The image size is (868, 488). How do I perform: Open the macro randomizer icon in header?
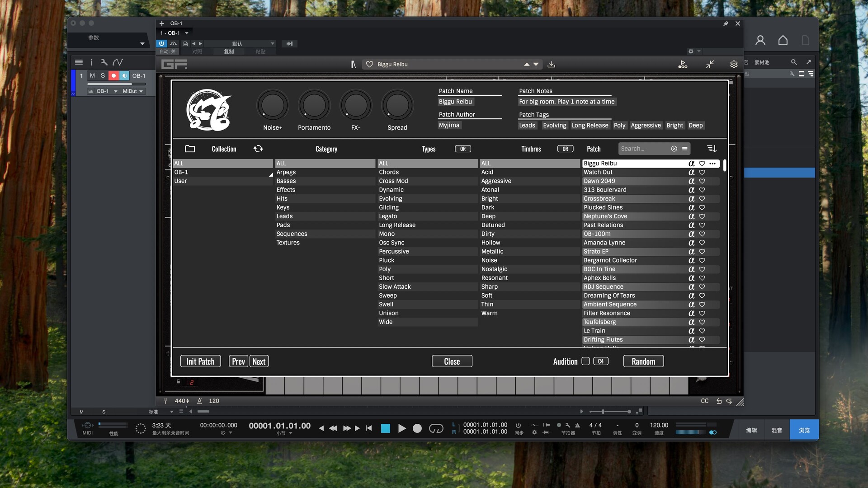pos(683,64)
